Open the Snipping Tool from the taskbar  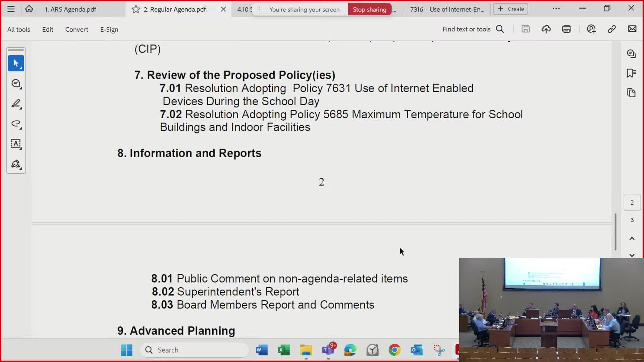point(439,350)
